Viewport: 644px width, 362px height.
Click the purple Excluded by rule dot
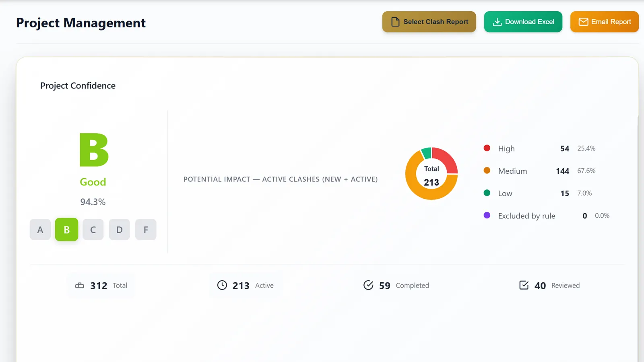[487, 216]
